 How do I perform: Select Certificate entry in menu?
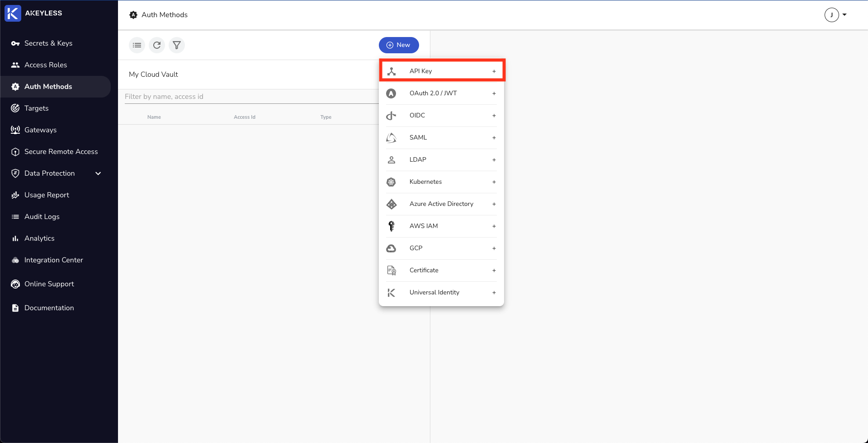[442, 270]
